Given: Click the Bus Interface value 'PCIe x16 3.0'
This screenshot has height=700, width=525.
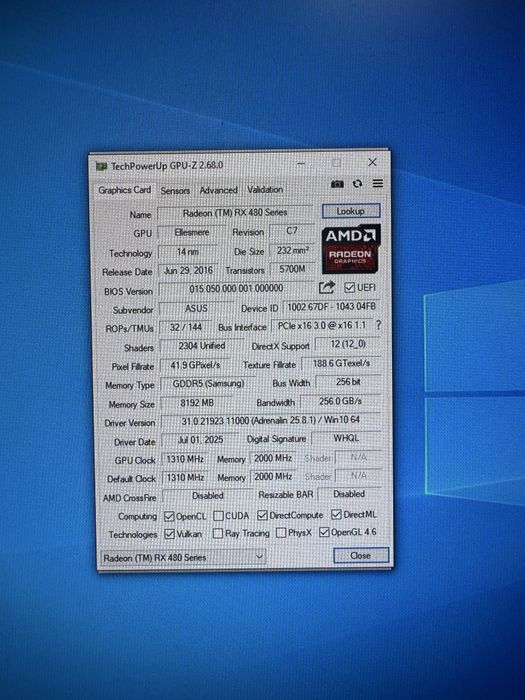Looking at the screenshot, I should tap(322, 326).
